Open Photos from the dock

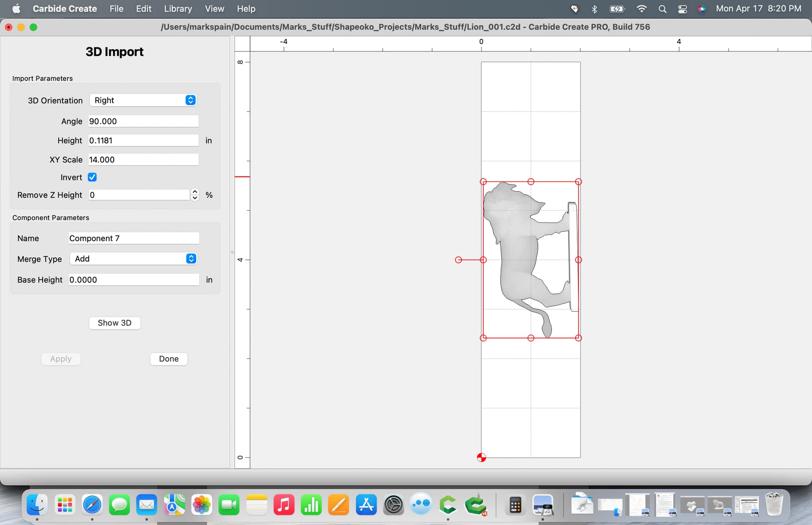click(x=202, y=505)
